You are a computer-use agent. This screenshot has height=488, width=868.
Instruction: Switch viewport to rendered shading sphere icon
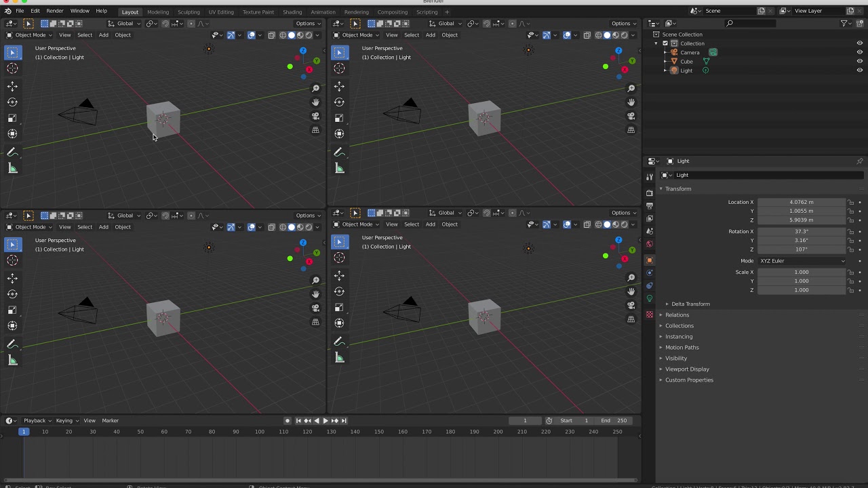click(x=309, y=35)
